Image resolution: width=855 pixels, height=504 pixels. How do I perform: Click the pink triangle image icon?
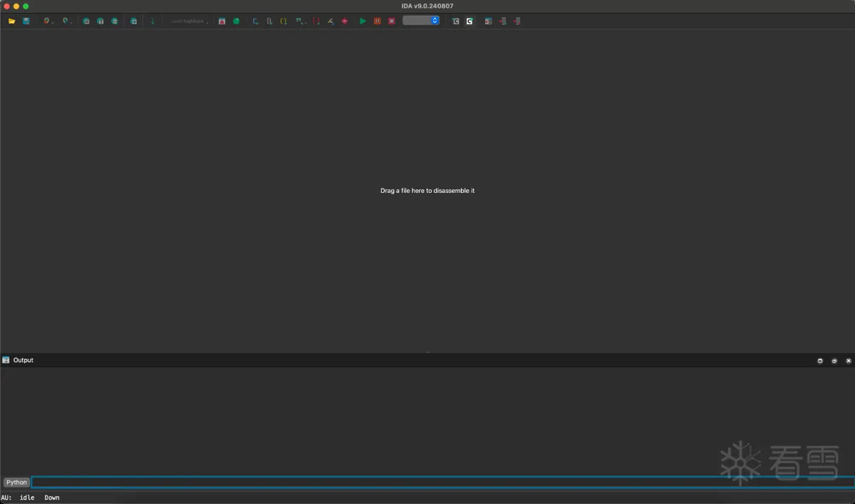coord(222,21)
